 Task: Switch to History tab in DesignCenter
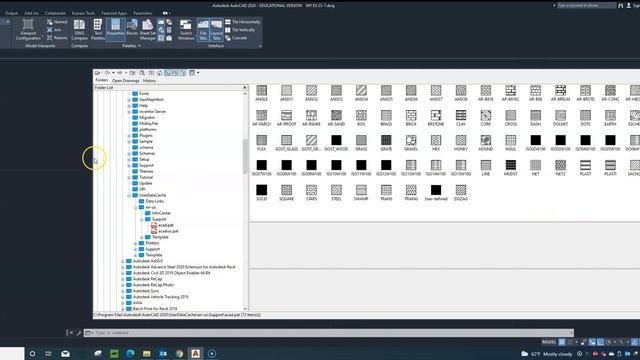click(149, 81)
